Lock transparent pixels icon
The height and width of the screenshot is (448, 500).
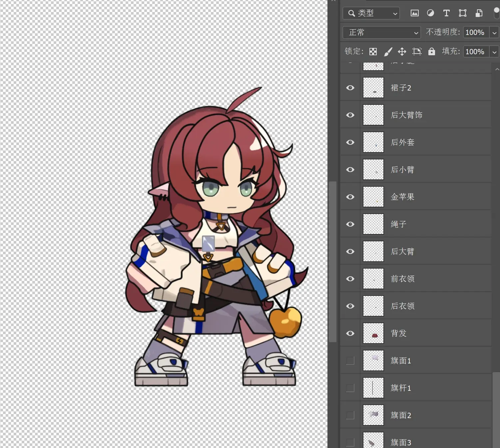pos(373,52)
